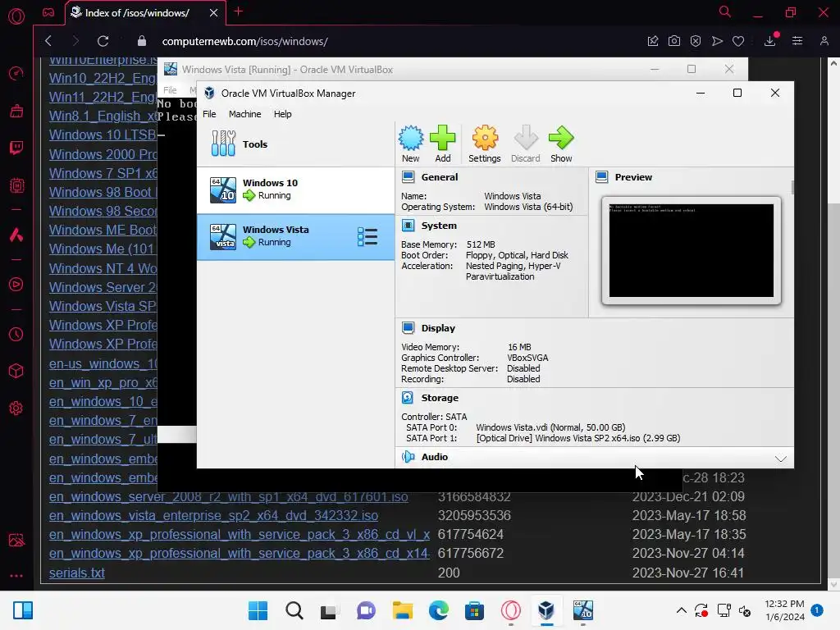
Task: Click the Opera profile icon
Action: coord(824,41)
